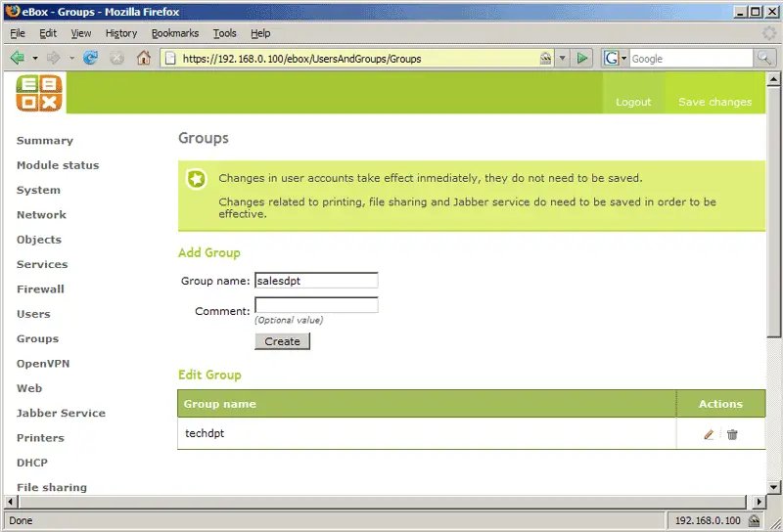This screenshot has width=783, height=532.
Task: Click the Google search engine icon
Action: click(611, 59)
